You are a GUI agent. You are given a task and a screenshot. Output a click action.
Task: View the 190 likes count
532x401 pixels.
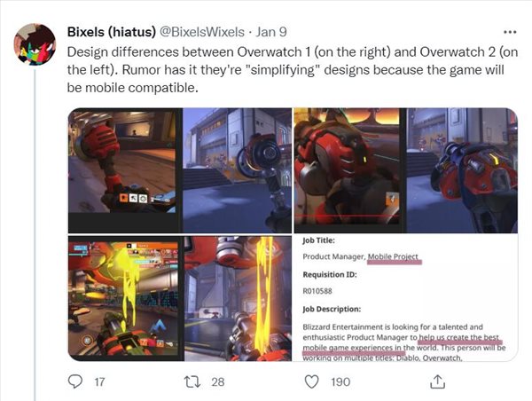point(340,382)
